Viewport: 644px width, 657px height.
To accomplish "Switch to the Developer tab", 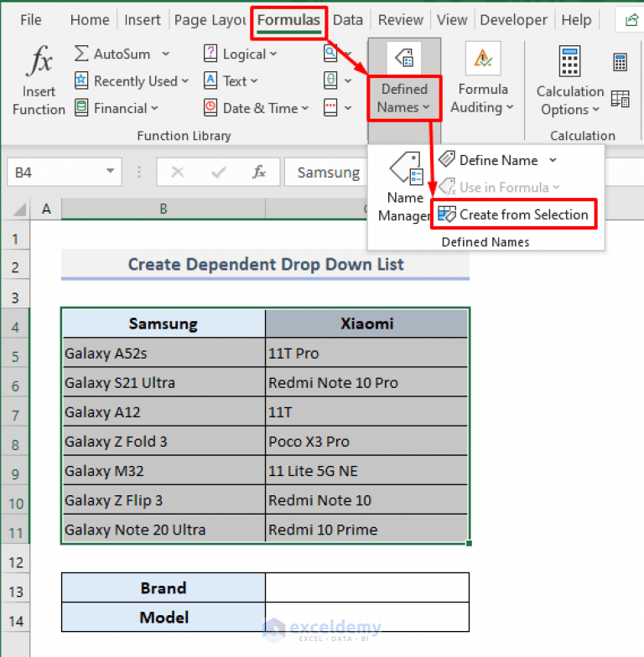I will pyautogui.click(x=513, y=20).
